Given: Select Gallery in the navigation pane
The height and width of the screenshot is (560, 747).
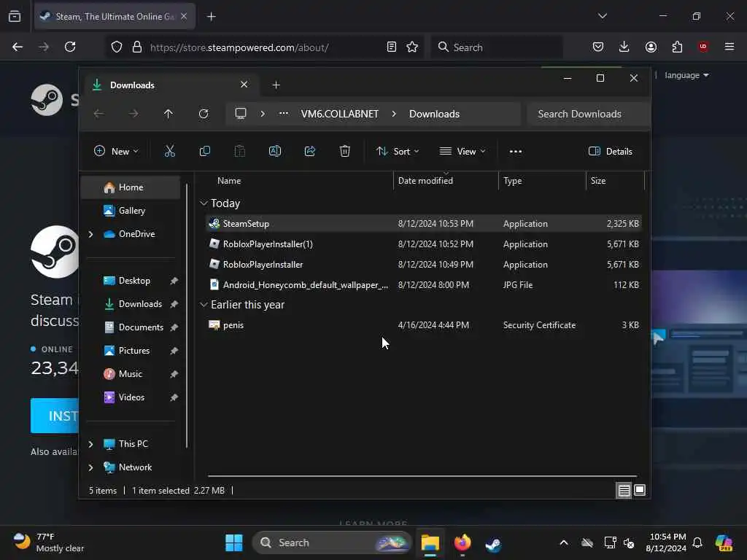Looking at the screenshot, I should point(131,211).
